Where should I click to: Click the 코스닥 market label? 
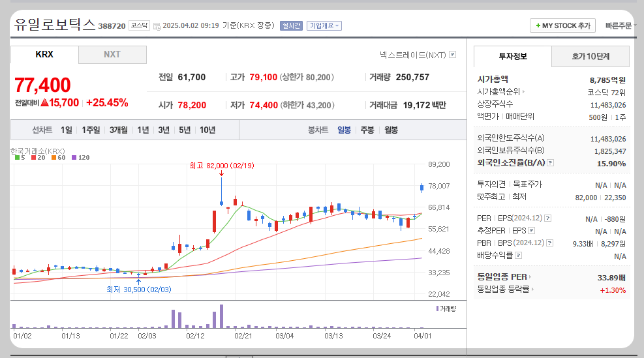pos(139,25)
